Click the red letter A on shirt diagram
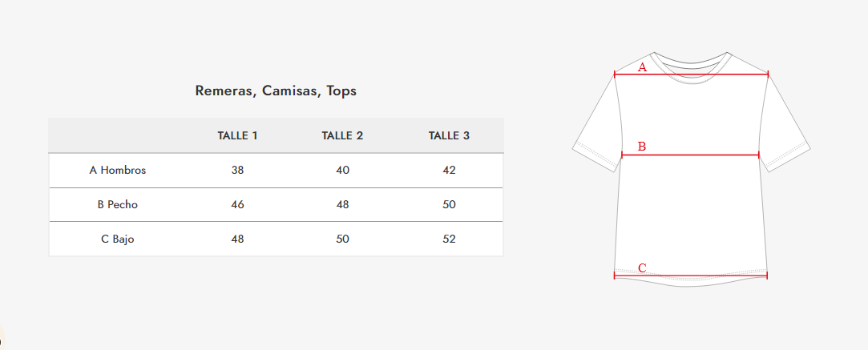 click(x=642, y=67)
